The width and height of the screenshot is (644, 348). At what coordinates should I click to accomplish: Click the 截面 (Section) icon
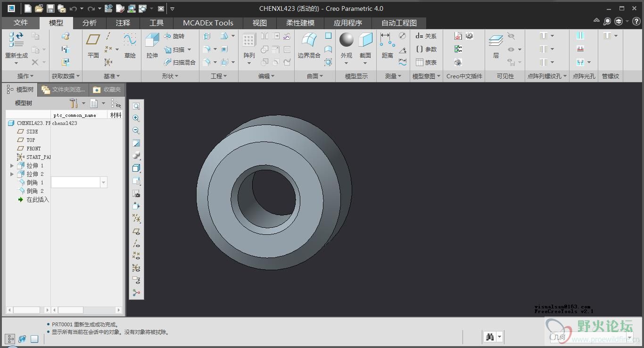pos(365,40)
